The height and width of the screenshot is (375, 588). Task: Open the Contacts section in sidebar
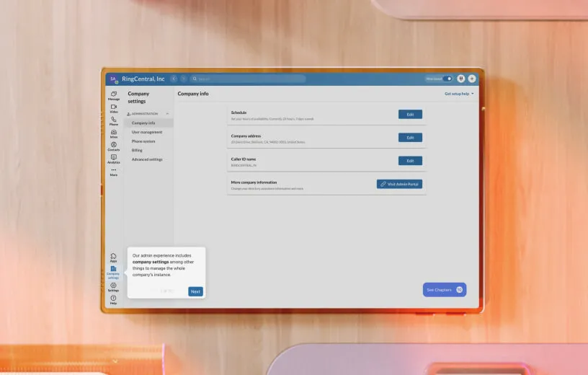(x=114, y=146)
